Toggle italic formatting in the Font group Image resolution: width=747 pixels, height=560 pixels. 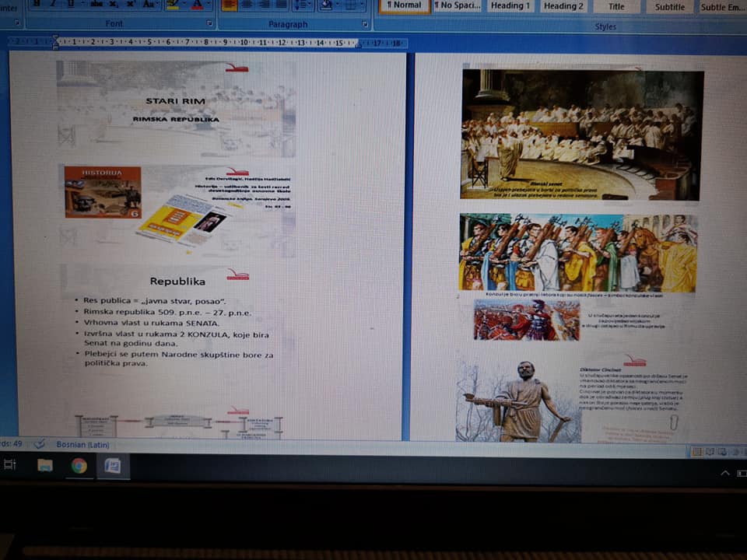click(54, 4)
